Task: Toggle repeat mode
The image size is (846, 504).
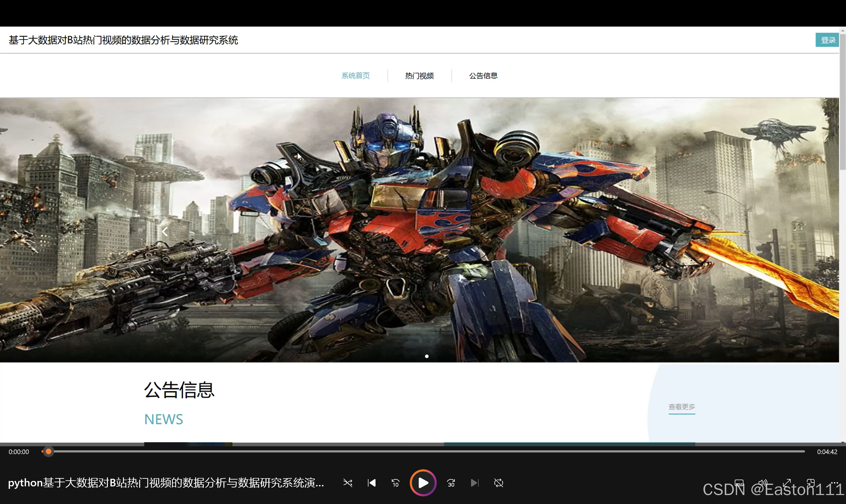Action: pos(498,483)
